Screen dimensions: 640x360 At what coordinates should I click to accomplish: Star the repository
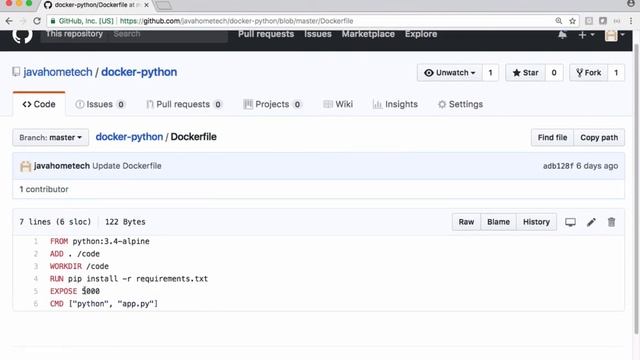(x=525, y=73)
